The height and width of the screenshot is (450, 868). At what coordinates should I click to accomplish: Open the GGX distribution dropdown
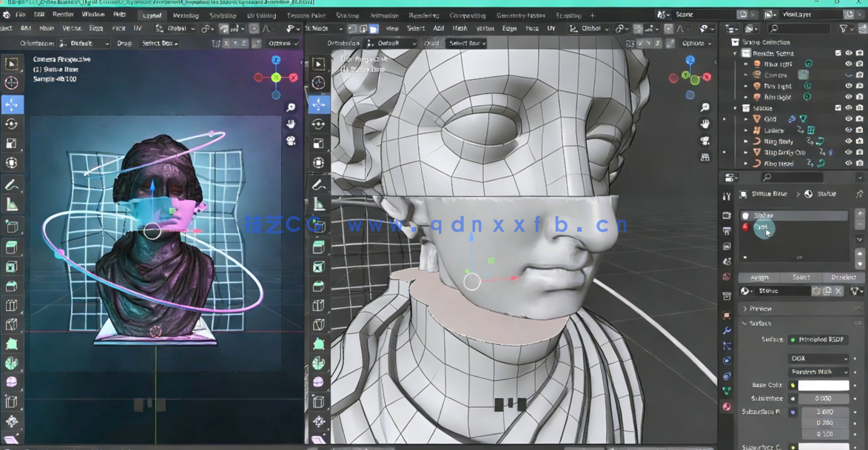tap(818, 358)
